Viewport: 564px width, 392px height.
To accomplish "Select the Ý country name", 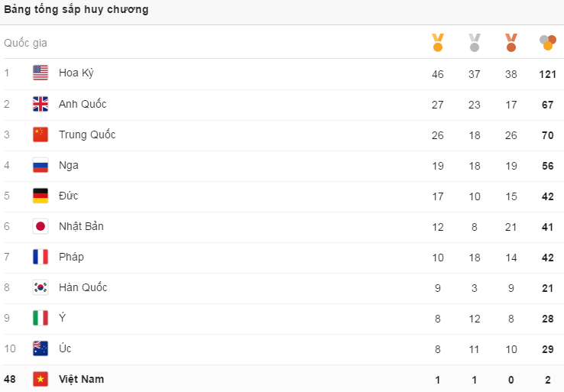I will (62, 318).
